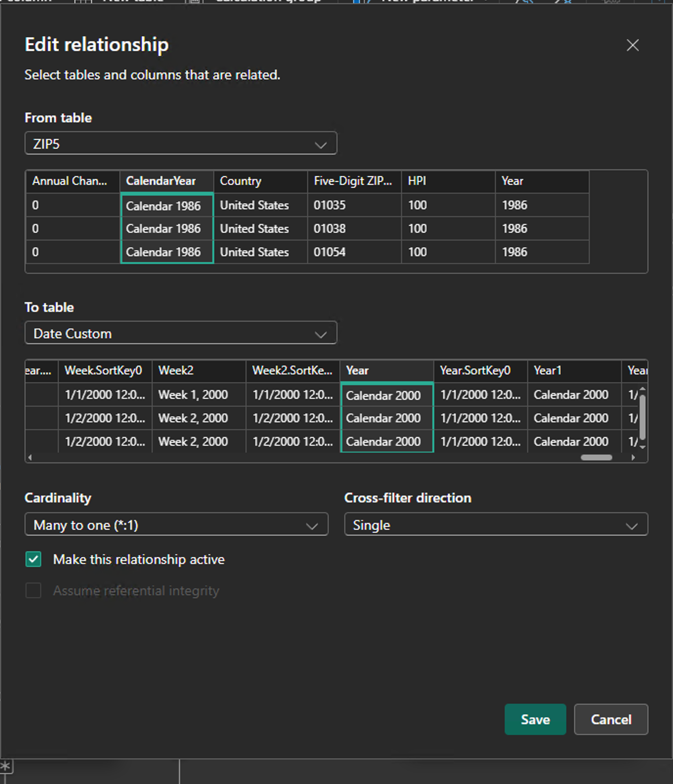
Task: Open the To table Date Custom dropdown
Action: pyautogui.click(x=180, y=333)
